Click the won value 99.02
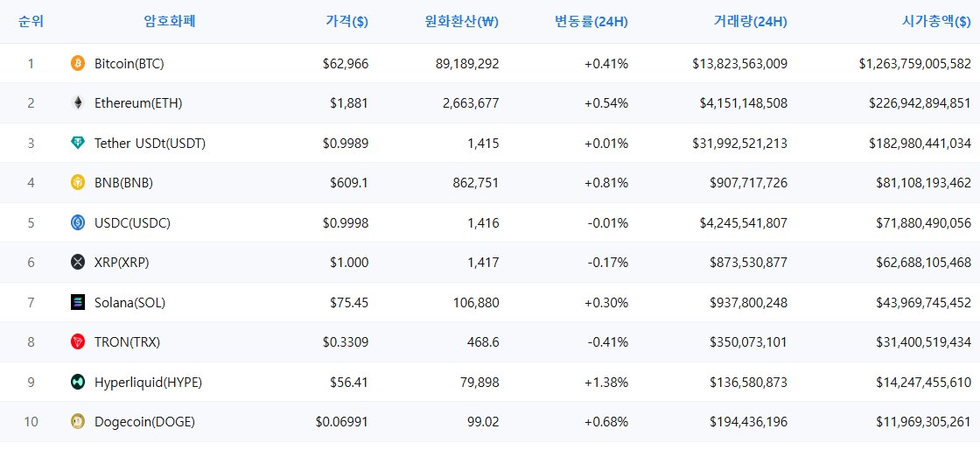 482,422
